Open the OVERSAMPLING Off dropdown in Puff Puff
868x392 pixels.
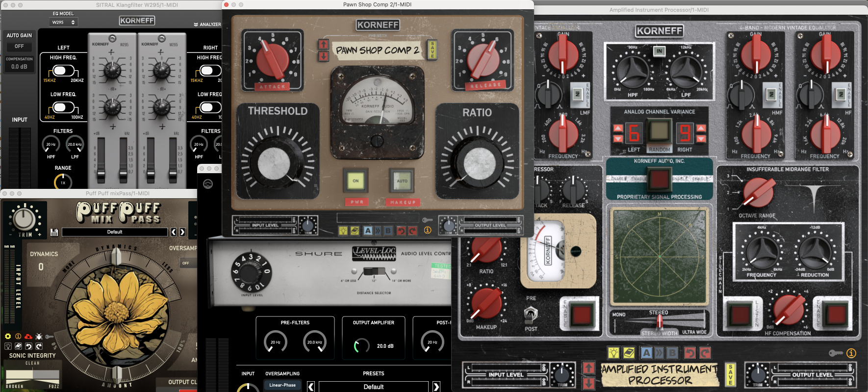point(189,263)
